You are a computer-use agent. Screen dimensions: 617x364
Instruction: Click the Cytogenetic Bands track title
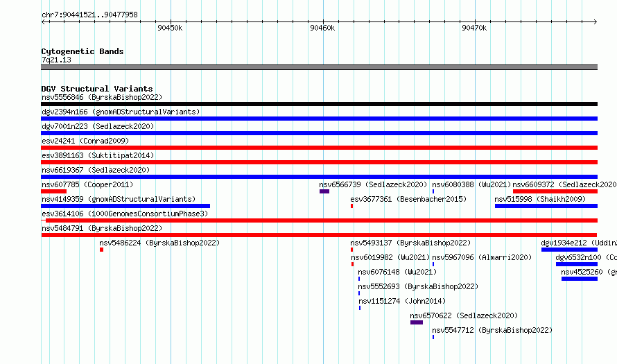pyautogui.click(x=82, y=51)
